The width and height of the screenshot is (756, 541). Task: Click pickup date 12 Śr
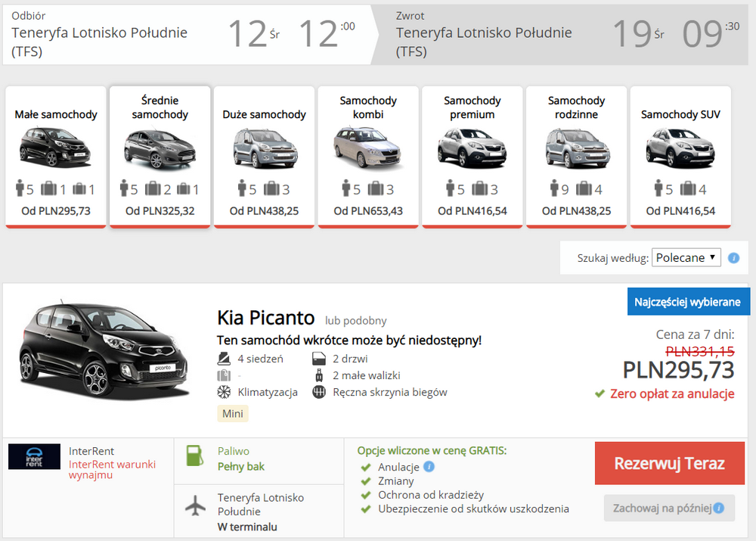[254, 34]
